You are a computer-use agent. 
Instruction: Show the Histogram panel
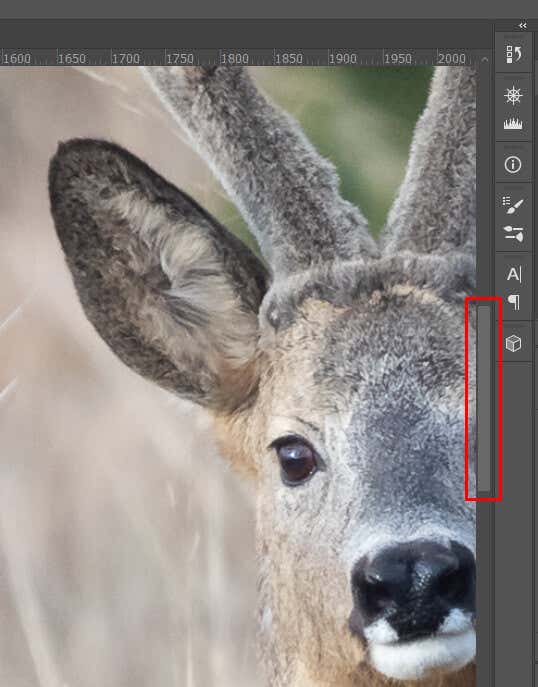tap(513, 124)
